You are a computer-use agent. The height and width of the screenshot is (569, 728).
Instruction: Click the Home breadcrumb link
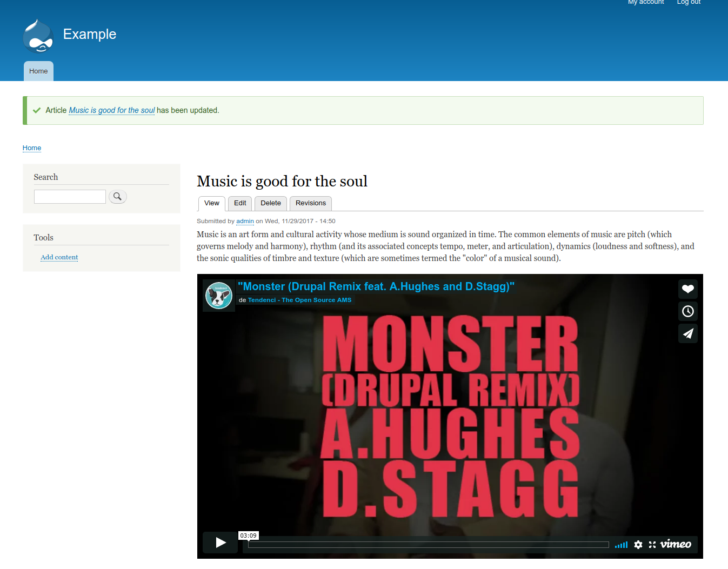(32, 148)
